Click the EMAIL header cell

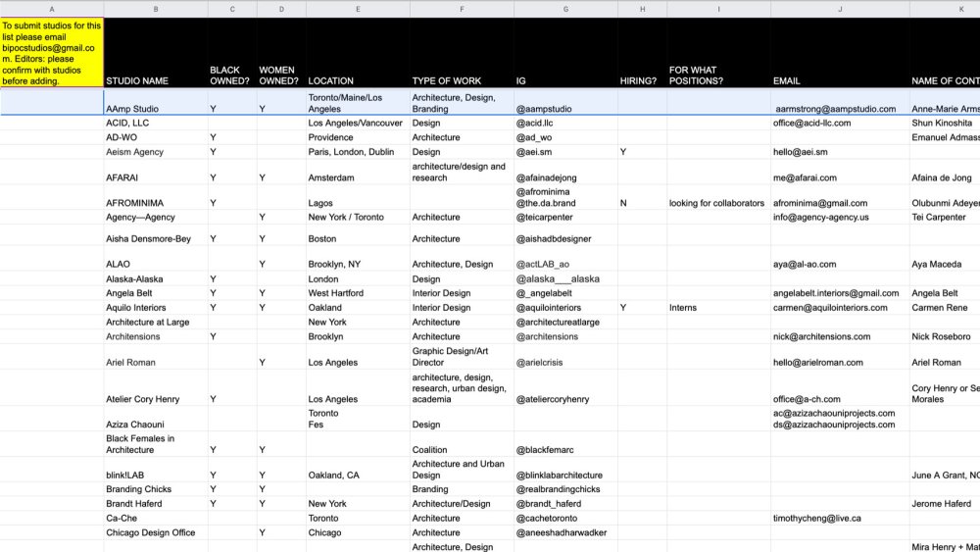840,53
